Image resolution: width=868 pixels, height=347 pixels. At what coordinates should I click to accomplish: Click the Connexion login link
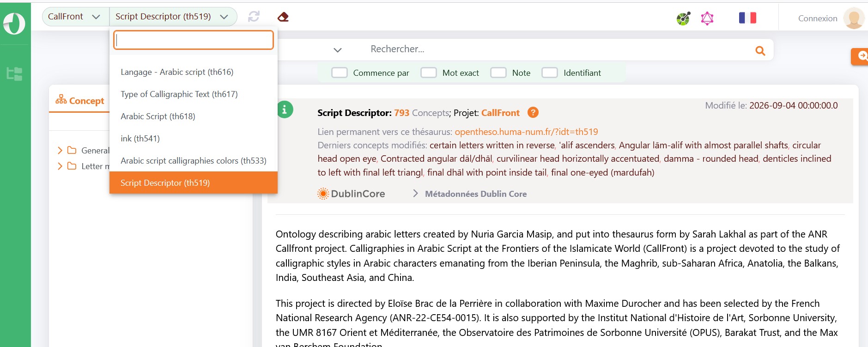[818, 18]
